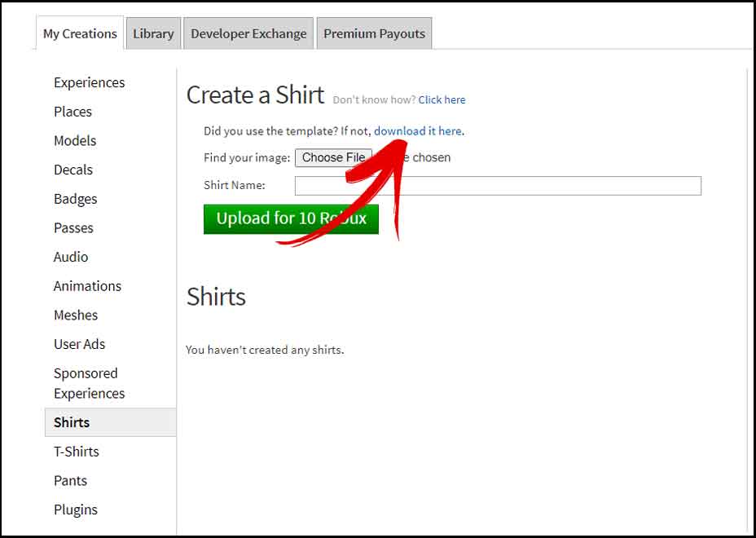Select Places from the sidebar
This screenshot has height=538, width=756.
tap(73, 112)
